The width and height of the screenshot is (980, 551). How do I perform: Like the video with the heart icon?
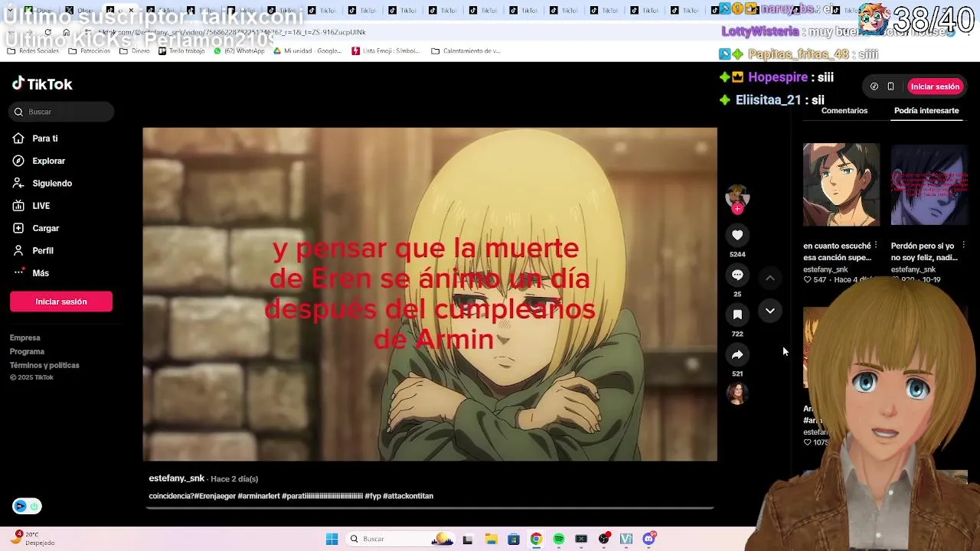click(x=737, y=235)
